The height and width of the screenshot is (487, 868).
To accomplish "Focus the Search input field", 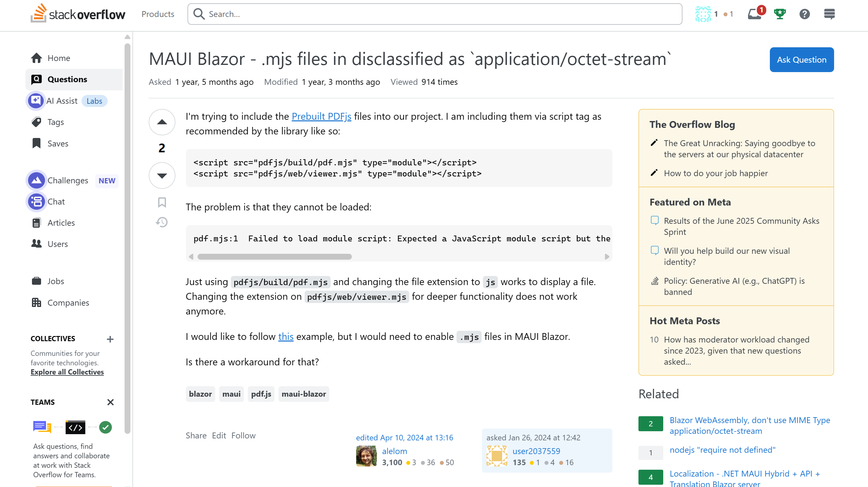I will 438,14.
